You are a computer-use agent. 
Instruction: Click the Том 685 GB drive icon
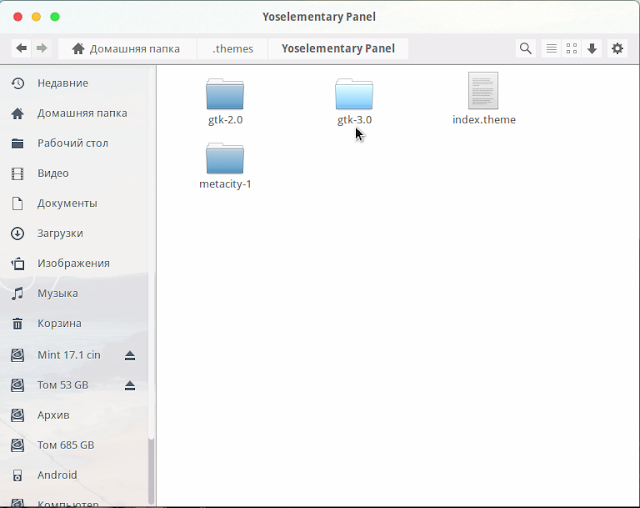[x=18, y=445]
